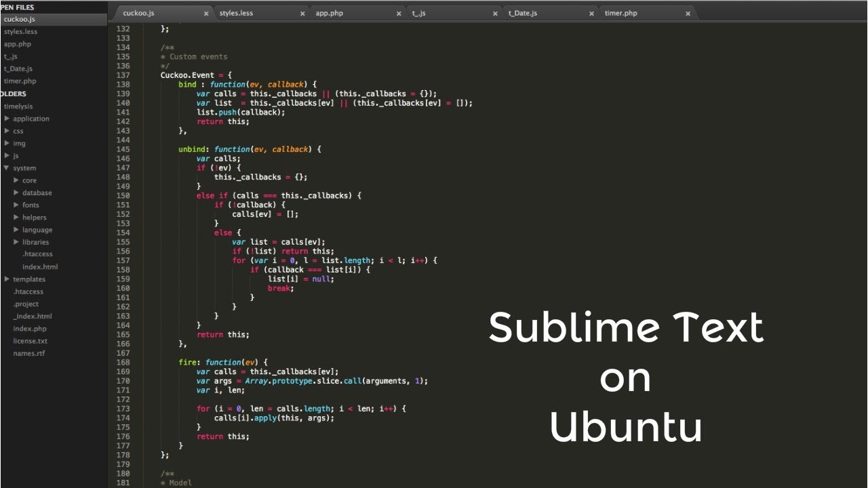Expand the js folder arrow
This screenshot has width=868, height=488.
pos(7,155)
